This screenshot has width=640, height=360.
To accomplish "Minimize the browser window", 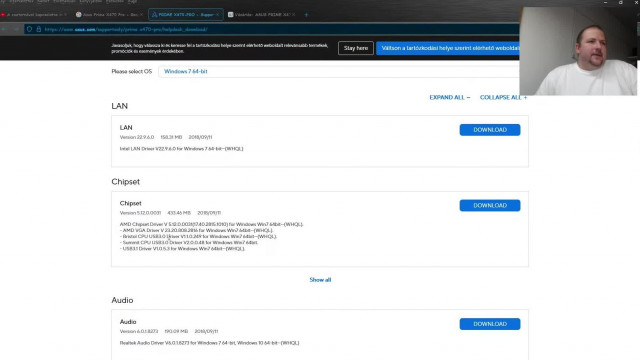I will click(605, 2).
